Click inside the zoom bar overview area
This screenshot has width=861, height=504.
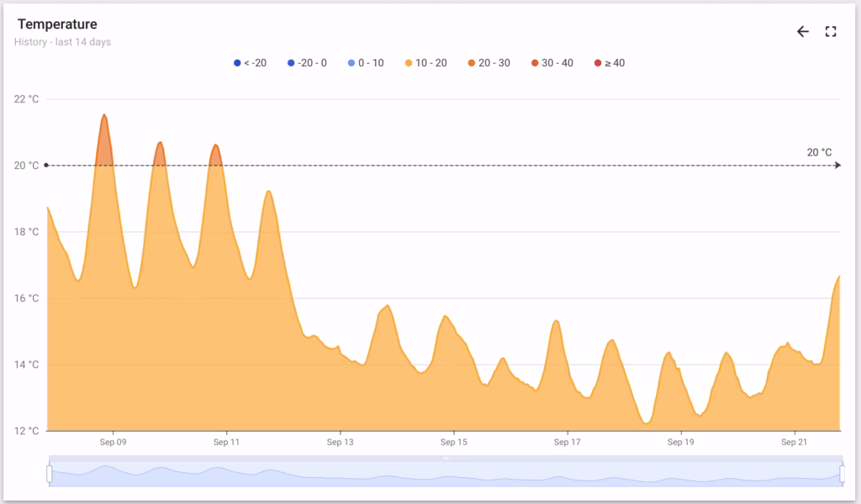pos(336,475)
